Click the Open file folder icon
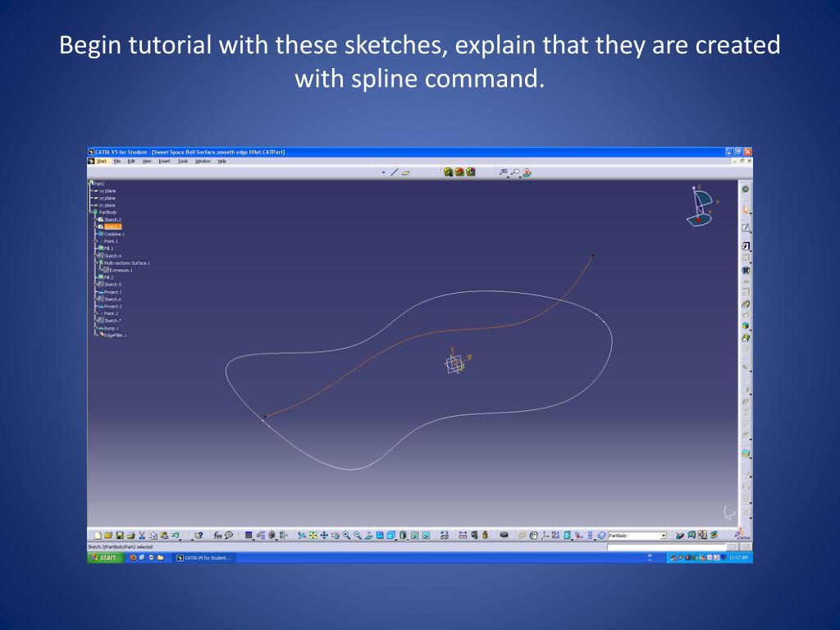This screenshot has height=630, width=840. 108,535
